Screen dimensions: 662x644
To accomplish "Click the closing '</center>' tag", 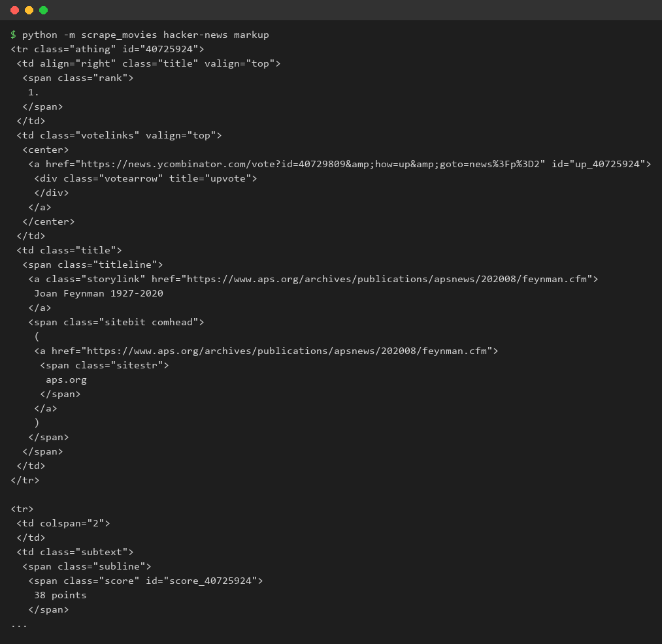I will pyautogui.click(x=48, y=221).
